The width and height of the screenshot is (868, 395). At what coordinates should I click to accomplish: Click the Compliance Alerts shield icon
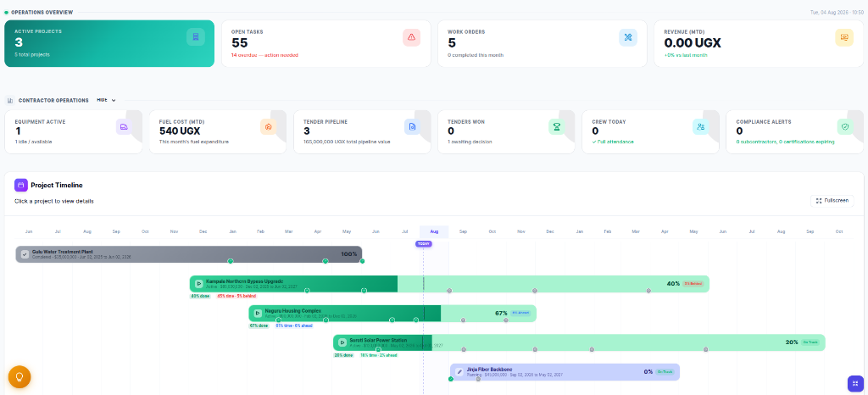click(845, 126)
